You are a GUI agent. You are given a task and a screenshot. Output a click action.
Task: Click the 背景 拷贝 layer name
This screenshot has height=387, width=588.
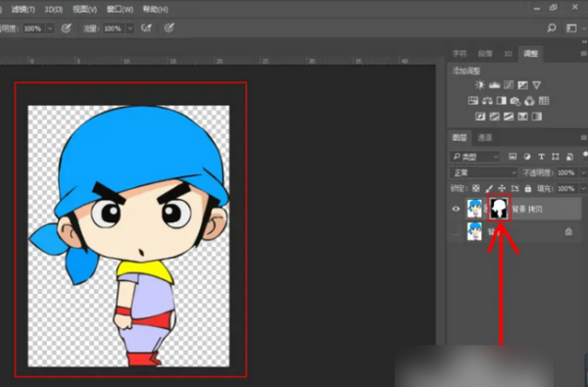pos(527,209)
